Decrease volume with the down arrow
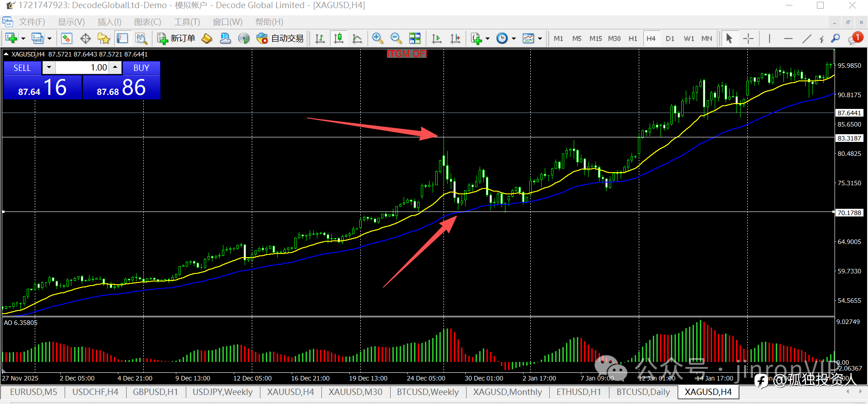Image resolution: width=868 pixels, height=404 pixels. pos(49,68)
